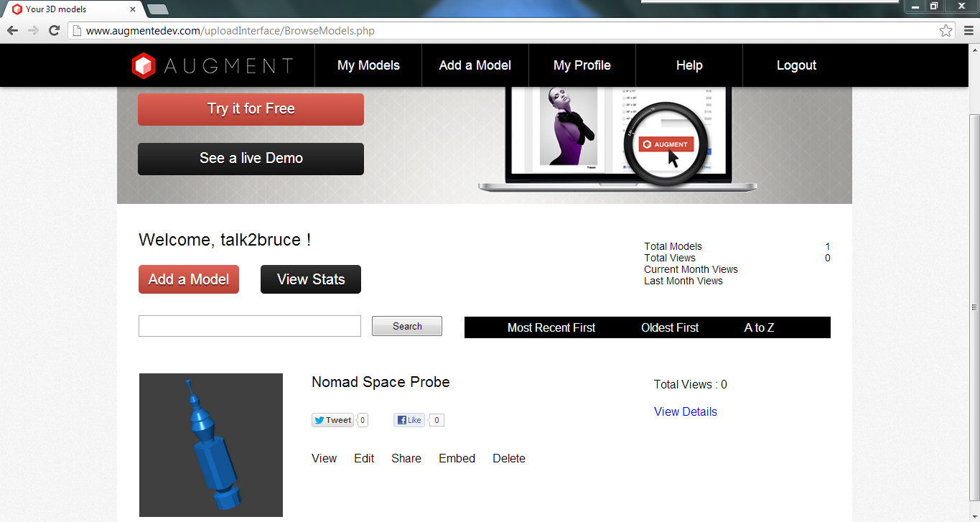Reload the page with refresh icon

click(54, 31)
